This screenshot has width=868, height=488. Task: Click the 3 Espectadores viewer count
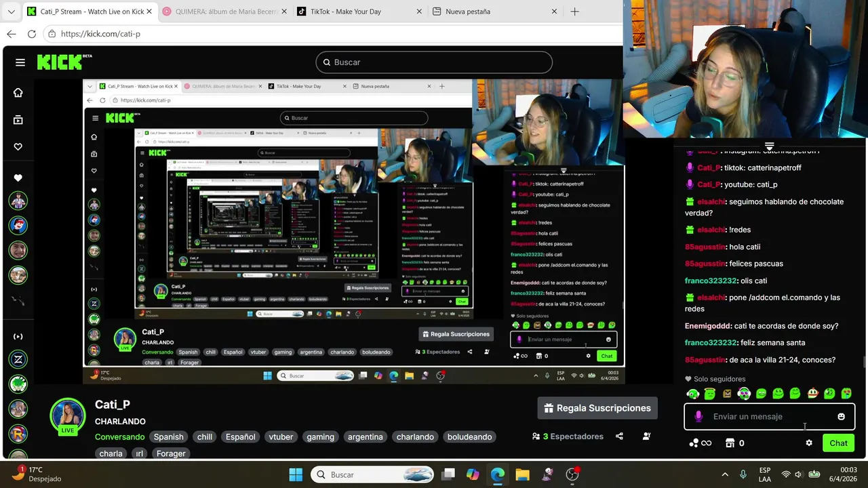point(568,436)
